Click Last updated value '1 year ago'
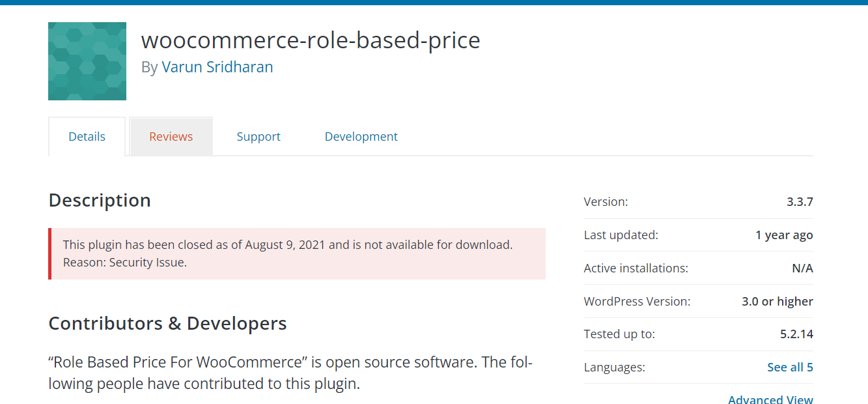Screen dimensions: 868x404 tap(784, 235)
